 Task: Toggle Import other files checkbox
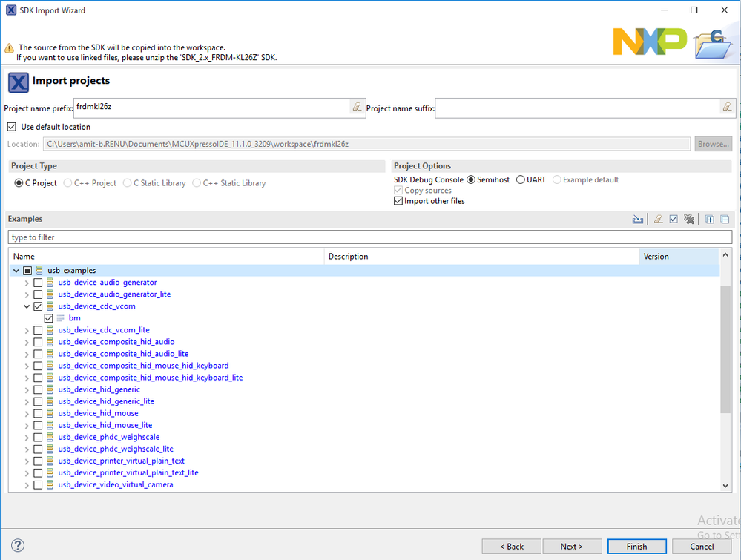point(398,201)
